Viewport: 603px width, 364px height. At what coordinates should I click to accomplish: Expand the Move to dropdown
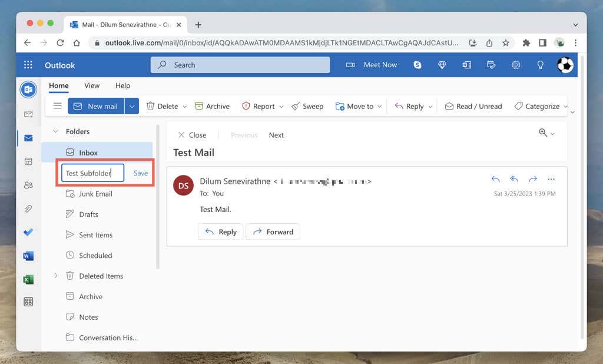click(380, 107)
